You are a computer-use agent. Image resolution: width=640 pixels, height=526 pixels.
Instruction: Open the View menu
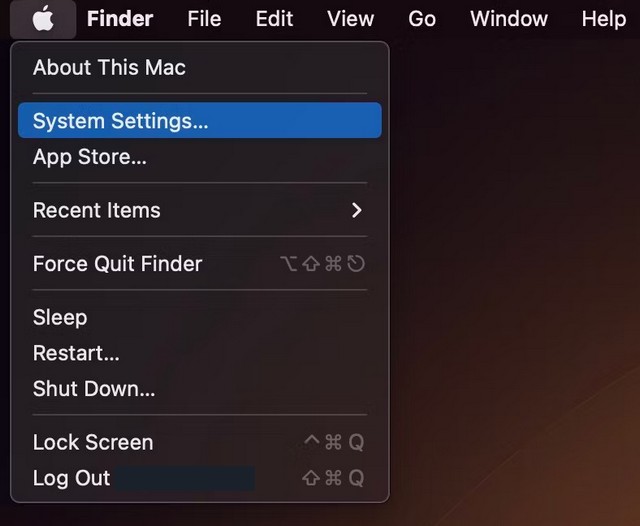pyautogui.click(x=350, y=18)
